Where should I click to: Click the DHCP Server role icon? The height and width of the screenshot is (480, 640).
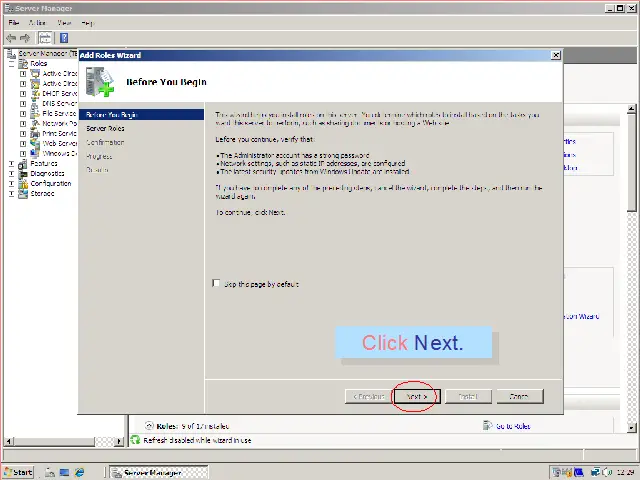click(36, 93)
